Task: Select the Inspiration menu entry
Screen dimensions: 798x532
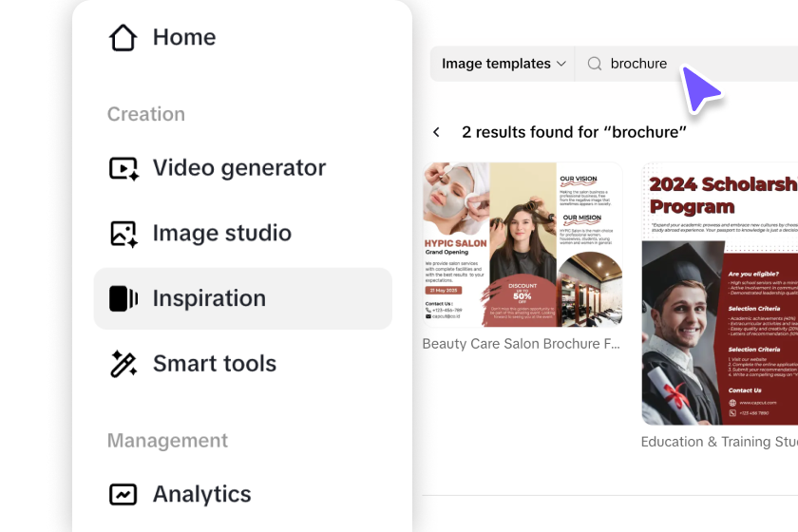Action: click(209, 298)
